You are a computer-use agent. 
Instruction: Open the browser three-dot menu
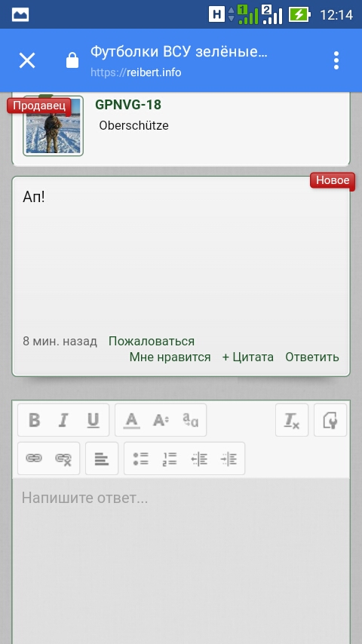tap(336, 60)
